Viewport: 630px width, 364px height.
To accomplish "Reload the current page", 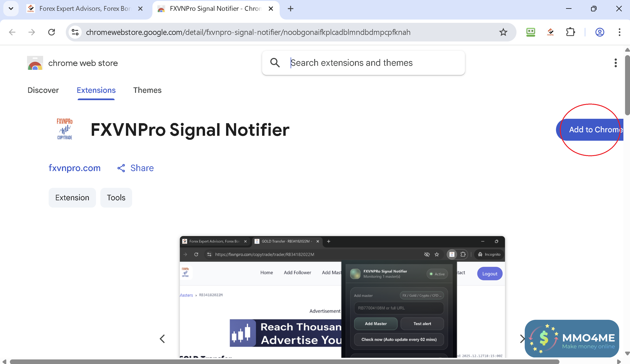I will click(x=52, y=32).
